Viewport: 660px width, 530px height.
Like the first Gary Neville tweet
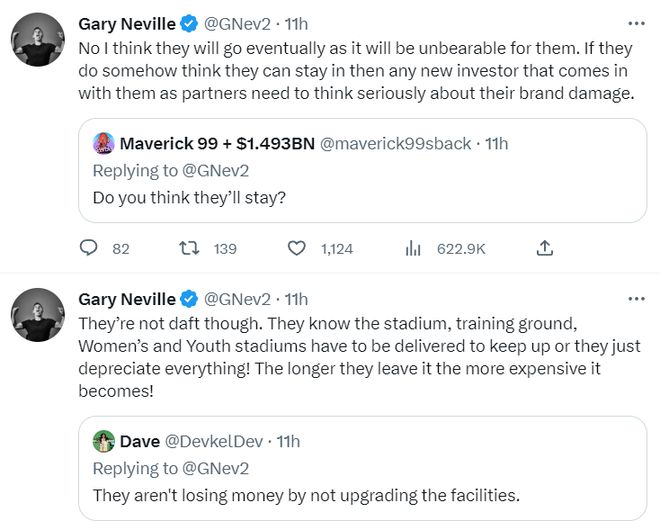(297, 248)
